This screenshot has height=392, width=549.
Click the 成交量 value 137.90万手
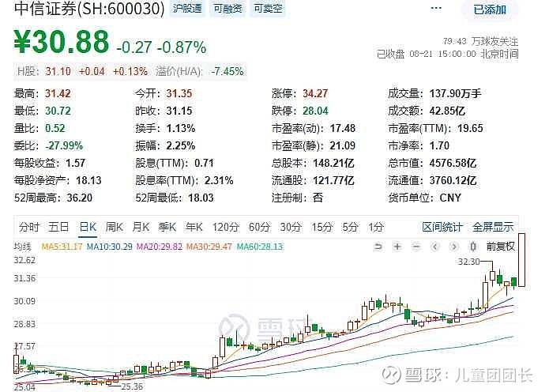pos(456,93)
